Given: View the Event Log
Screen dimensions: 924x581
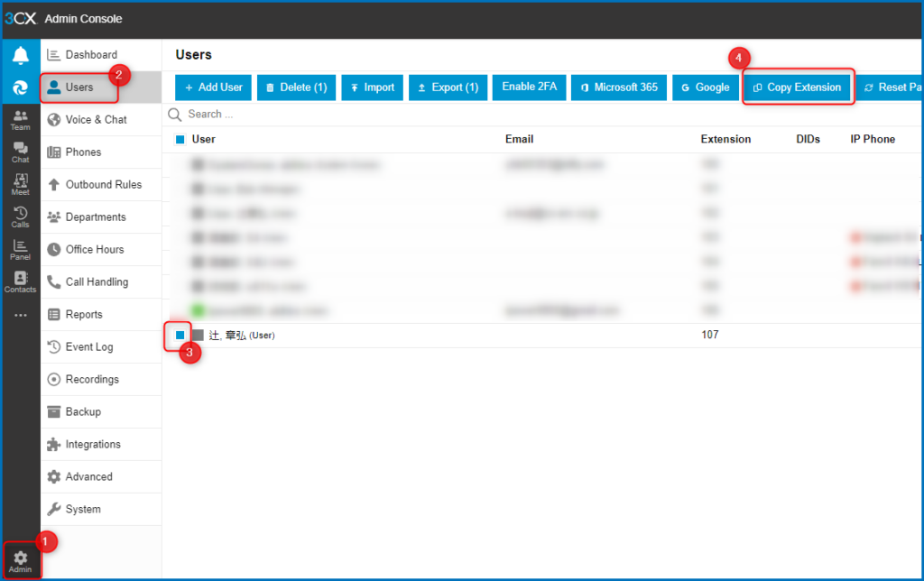Looking at the screenshot, I should pos(101,346).
